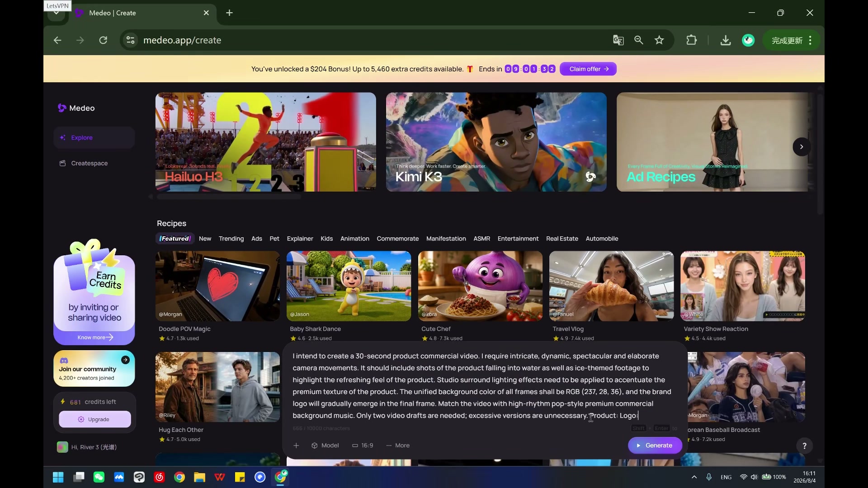This screenshot has height=488, width=868.
Task: Open the Doodle POV Magic recipe thumbnail
Action: (x=217, y=286)
